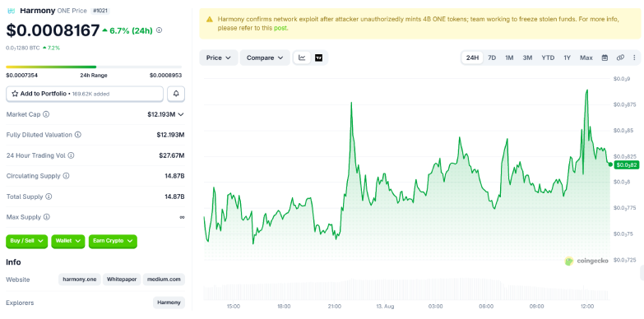The image size is (644, 319).
Task: Click the Harmony logo icon
Action: [11, 11]
